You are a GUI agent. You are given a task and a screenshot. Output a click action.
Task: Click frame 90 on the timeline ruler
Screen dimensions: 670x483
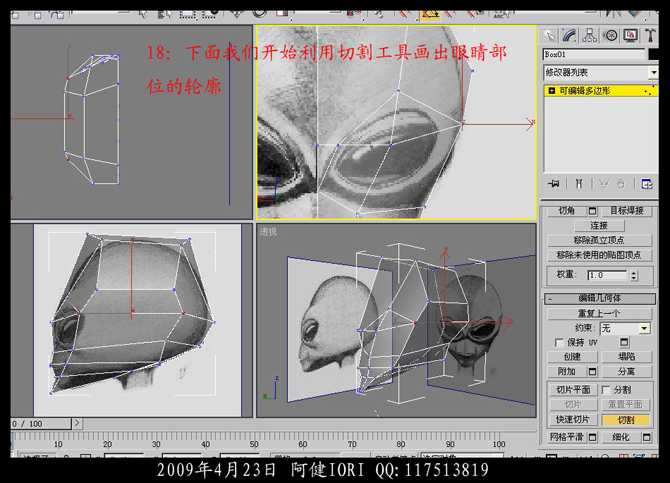point(450,445)
